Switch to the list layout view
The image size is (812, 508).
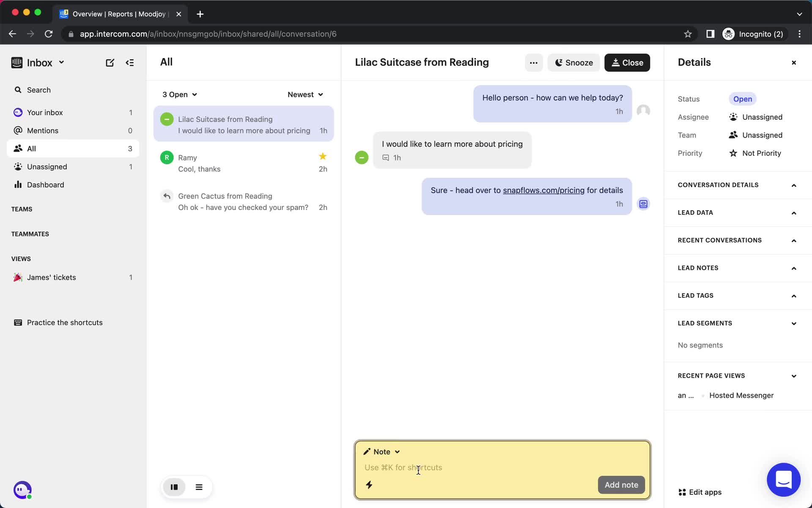199,487
